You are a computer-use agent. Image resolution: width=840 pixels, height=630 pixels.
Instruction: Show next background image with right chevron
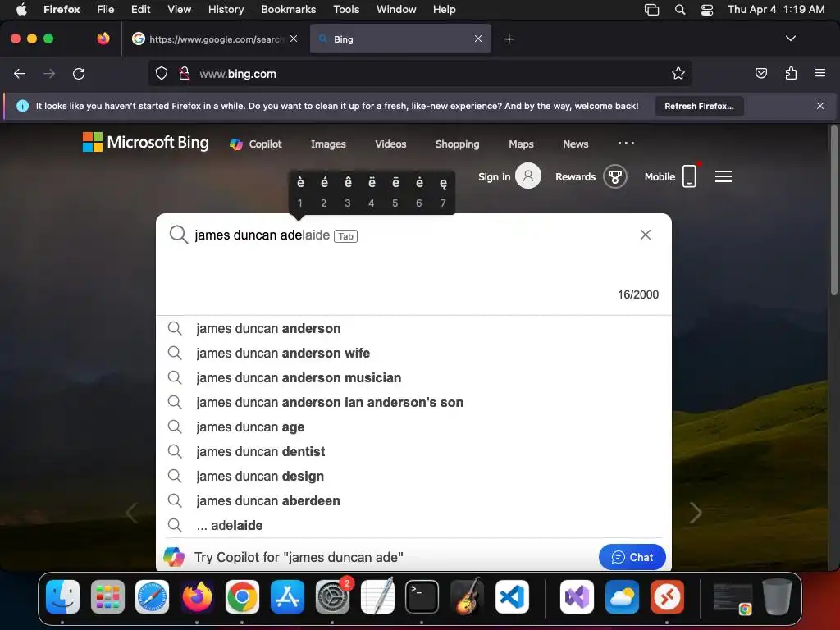(x=696, y=513)
